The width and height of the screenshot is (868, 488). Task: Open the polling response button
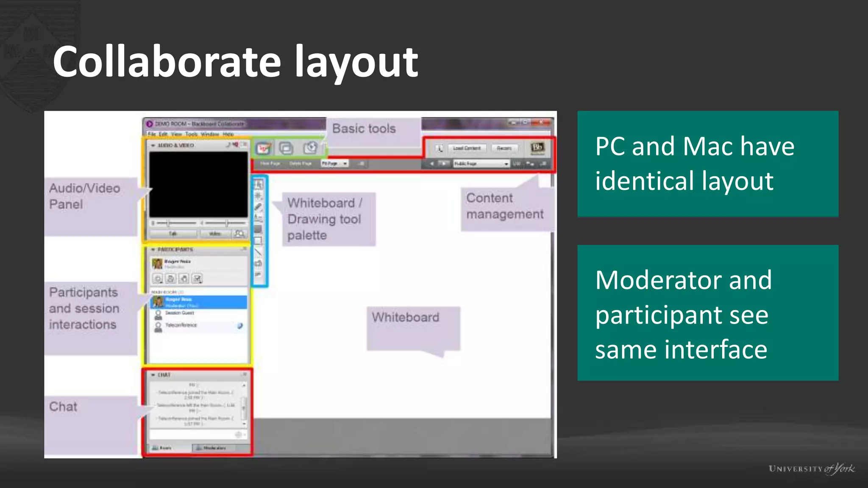(x=197, y=278)
